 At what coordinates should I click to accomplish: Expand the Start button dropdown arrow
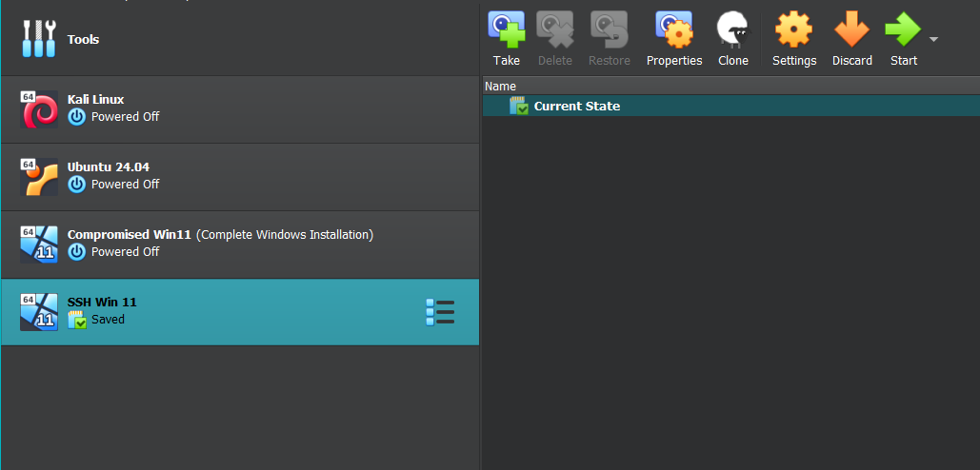933,39
